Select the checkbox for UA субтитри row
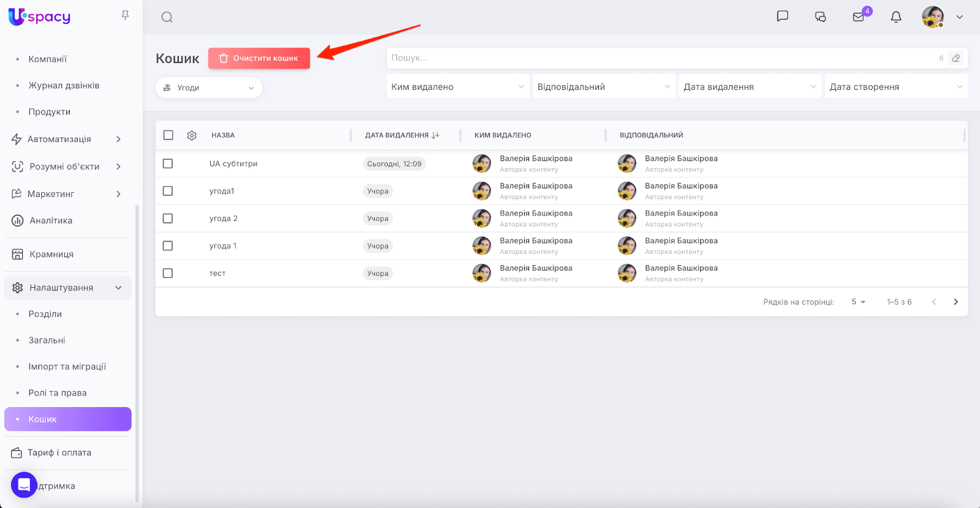The height and width of the screenshot is (508, 980). (x=168, y=163)
